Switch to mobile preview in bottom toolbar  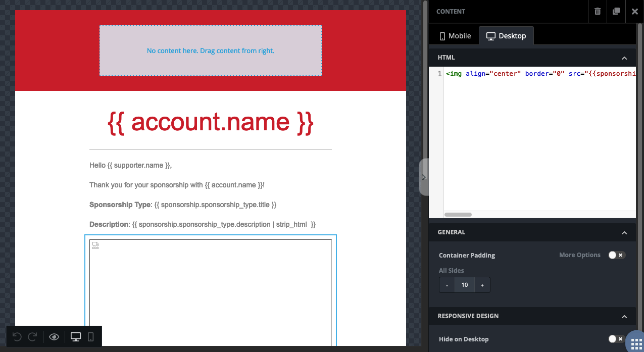91,337
